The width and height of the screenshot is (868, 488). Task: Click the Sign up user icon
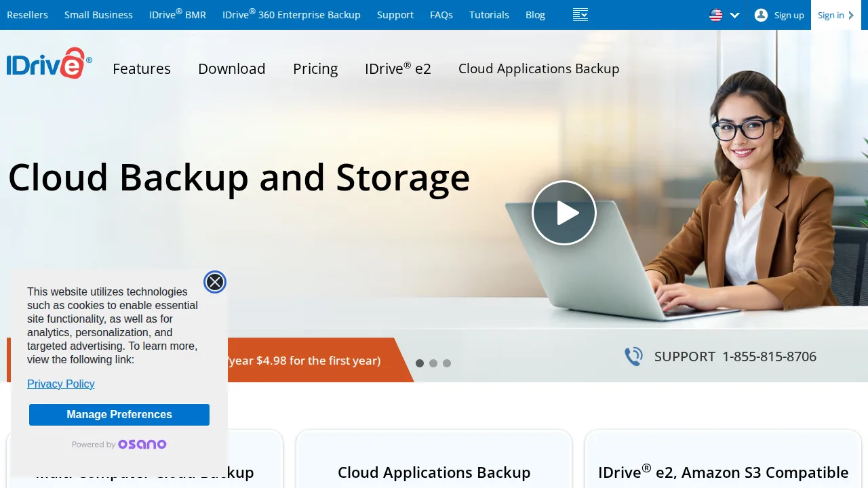[x=761, y=15]
